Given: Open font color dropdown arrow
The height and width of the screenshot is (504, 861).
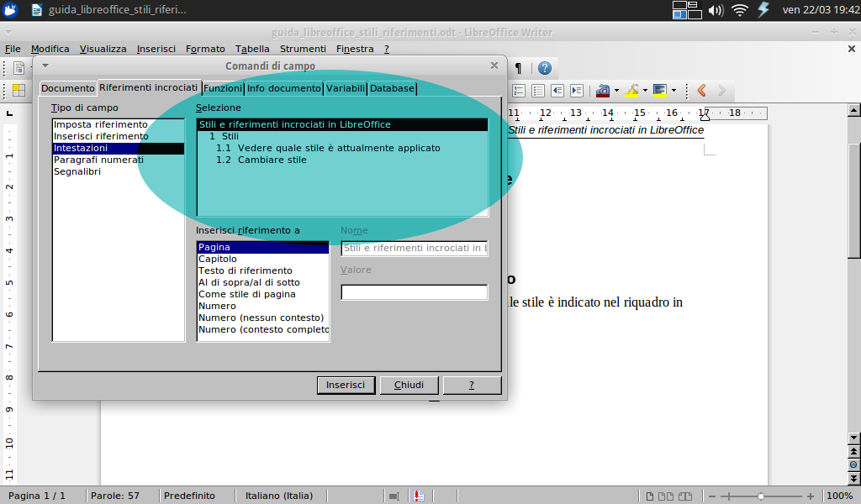Looking at the screenshot, I should 616,91.
